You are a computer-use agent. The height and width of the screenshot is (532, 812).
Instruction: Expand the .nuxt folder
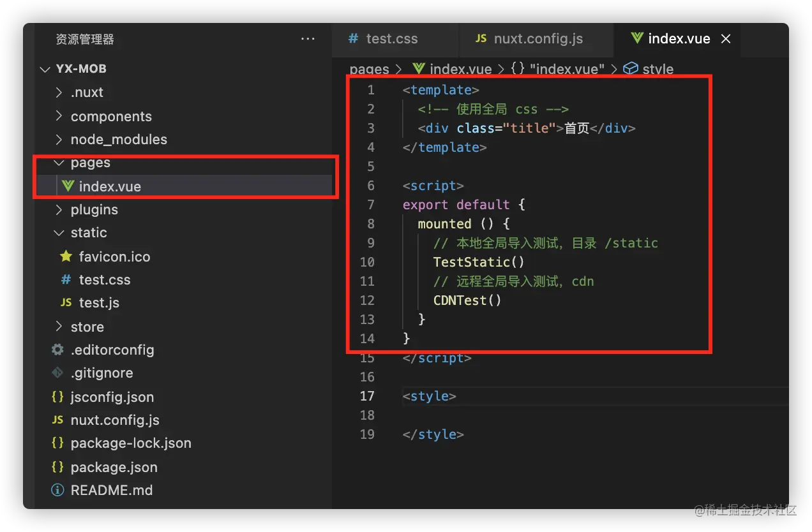87,92
